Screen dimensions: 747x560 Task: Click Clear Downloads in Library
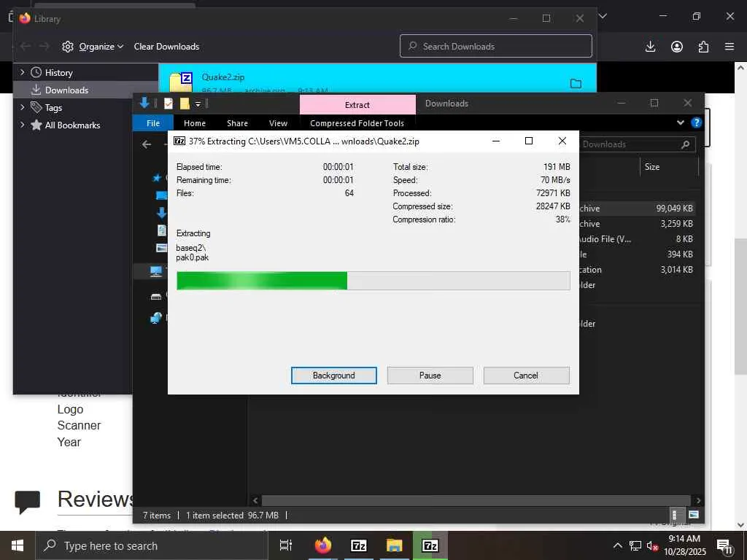166,46
